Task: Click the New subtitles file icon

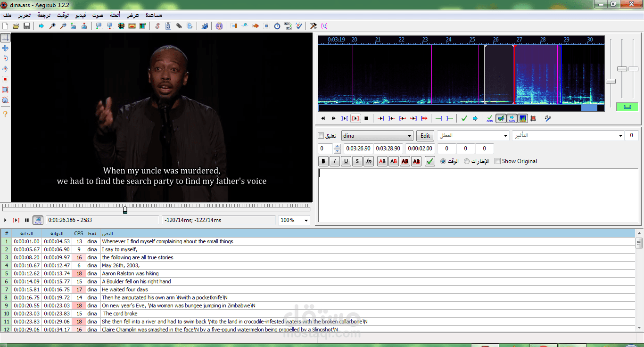Action: pyautogui.click(x=5, y=26)
